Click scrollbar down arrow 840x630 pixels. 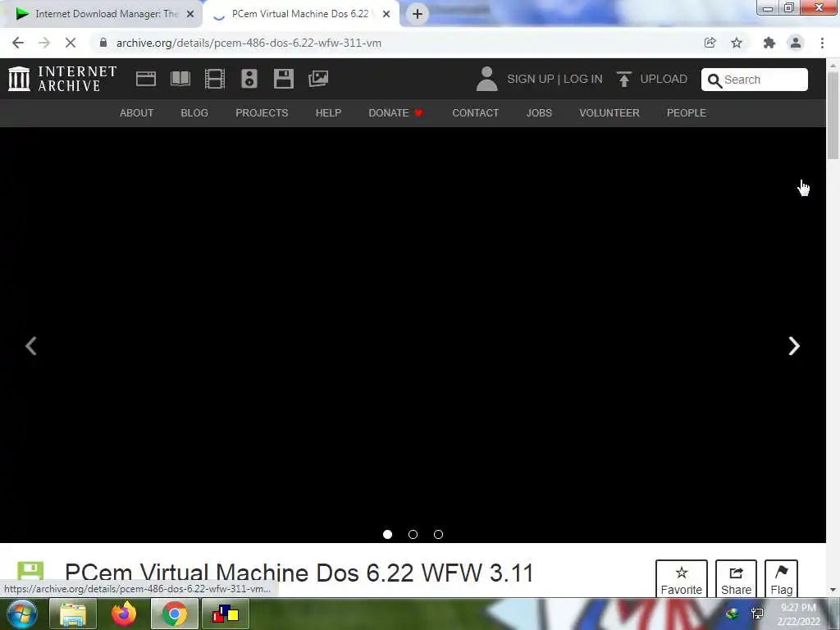(x=833, y=590)
